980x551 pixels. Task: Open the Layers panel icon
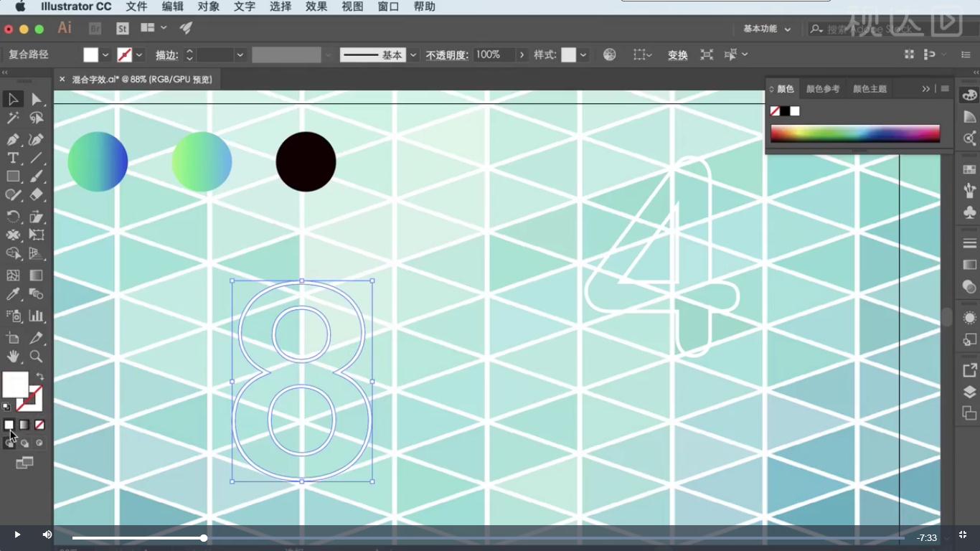[x=970, y=392]
